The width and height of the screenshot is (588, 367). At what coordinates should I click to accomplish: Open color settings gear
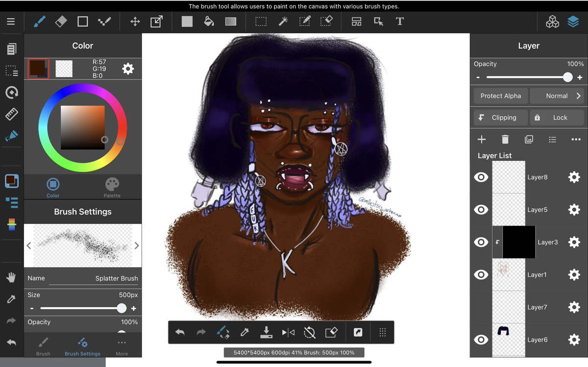128,69
